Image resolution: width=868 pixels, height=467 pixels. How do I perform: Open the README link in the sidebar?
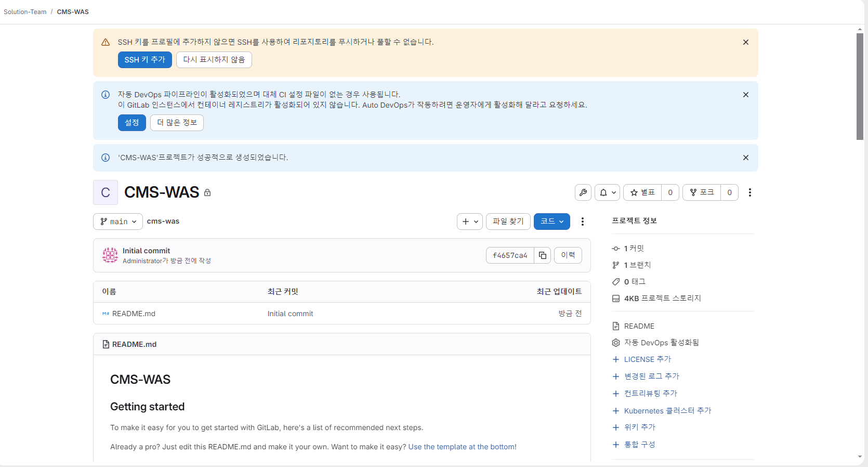coord(639,326)
